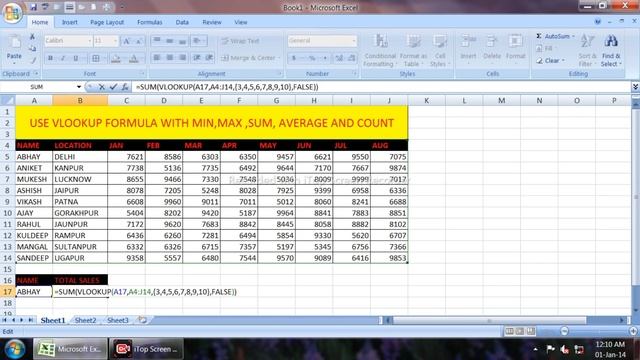Screen dimensions: 640x360
Task: Click the Accounting Number Format icon
Action: (294, 58)
